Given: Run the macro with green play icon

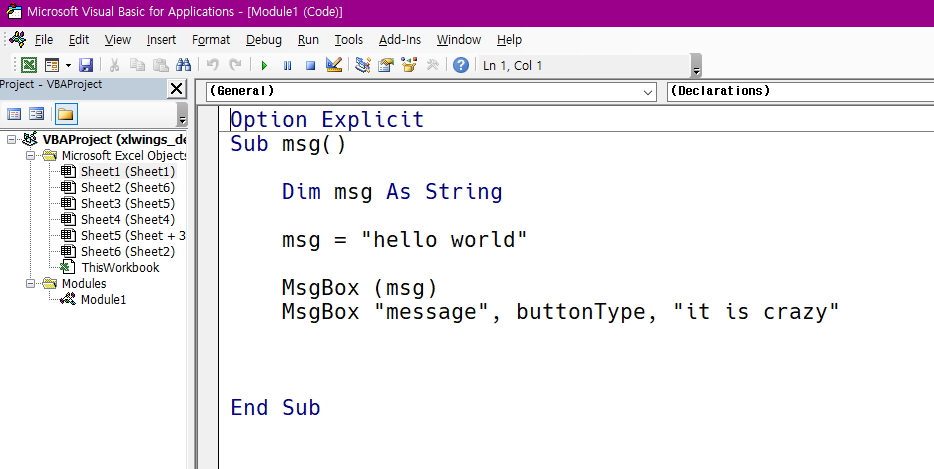Looking at the screenshot, I should [x=264, y=66].
